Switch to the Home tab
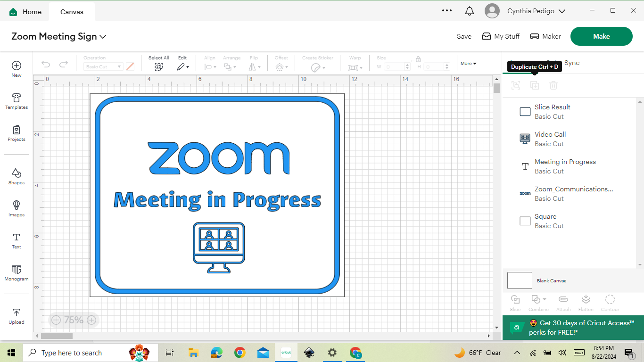Image resolution: width=644 pixels, height=362 pixels. click(x=25, y=12)
